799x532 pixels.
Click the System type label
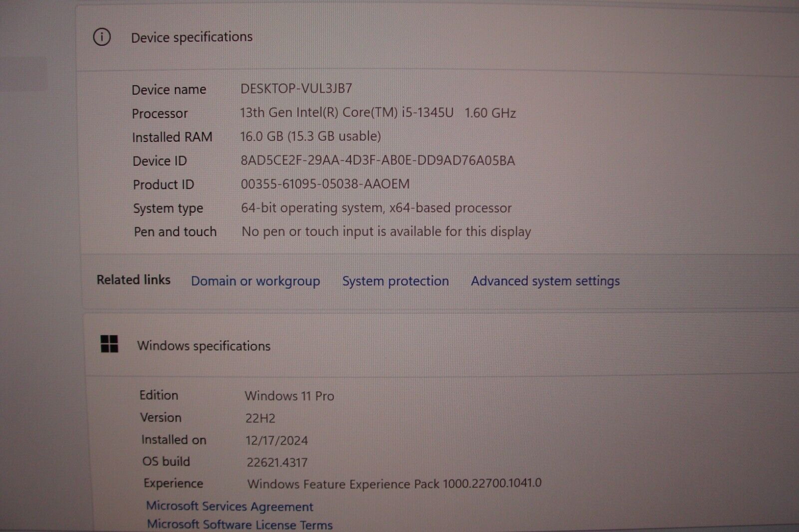[168, 209]
